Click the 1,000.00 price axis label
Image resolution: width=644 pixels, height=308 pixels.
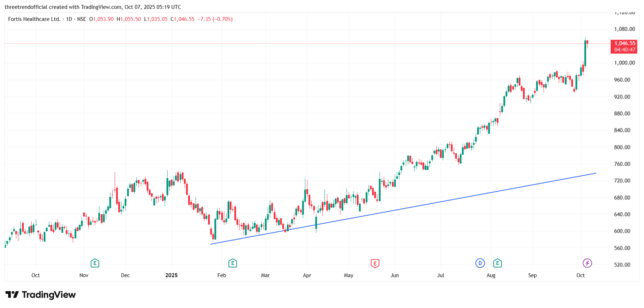[x=624, y=63]
